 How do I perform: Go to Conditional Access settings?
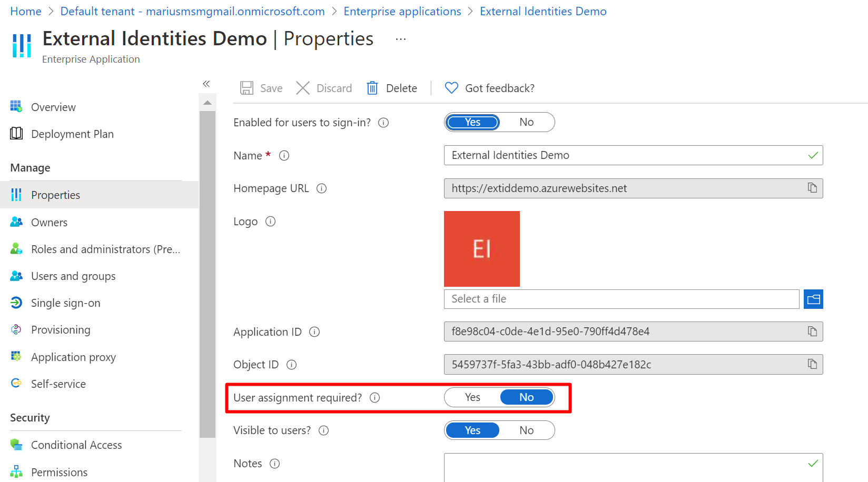76,445
